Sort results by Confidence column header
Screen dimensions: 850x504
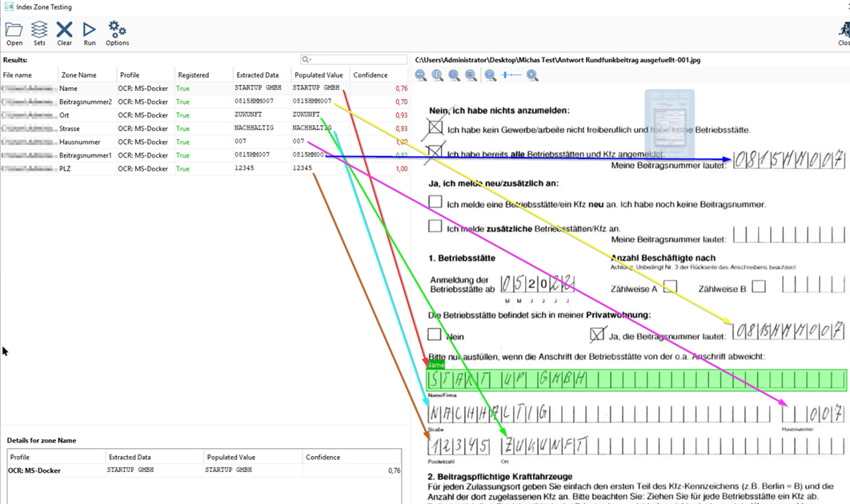371,75
